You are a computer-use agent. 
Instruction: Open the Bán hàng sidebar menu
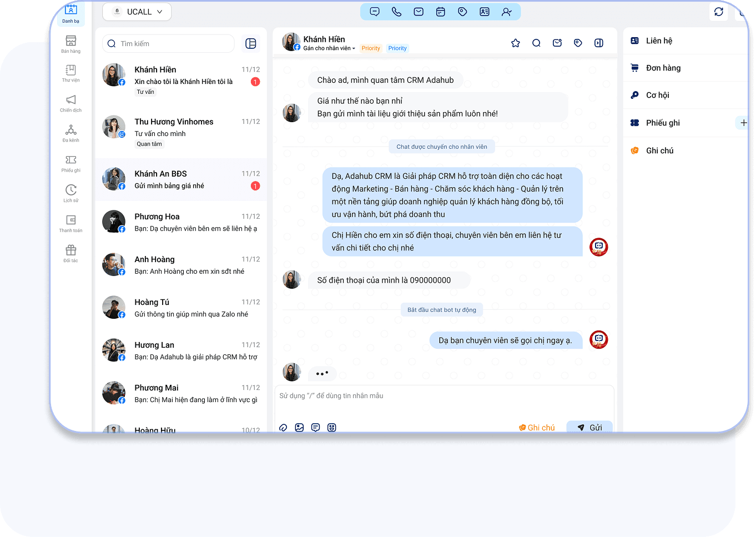tap(71, 44)
